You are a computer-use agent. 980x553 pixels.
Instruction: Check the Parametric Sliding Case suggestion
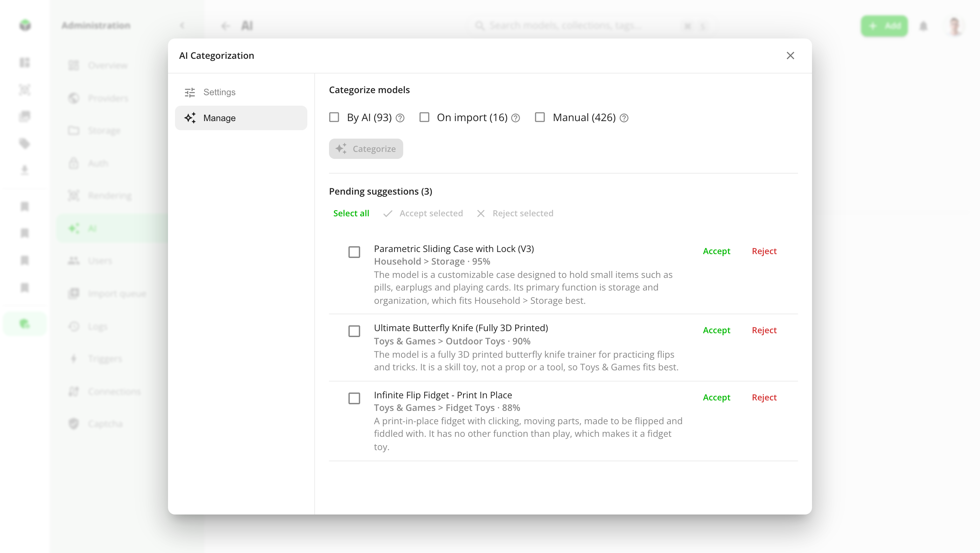tap(354, 252)
